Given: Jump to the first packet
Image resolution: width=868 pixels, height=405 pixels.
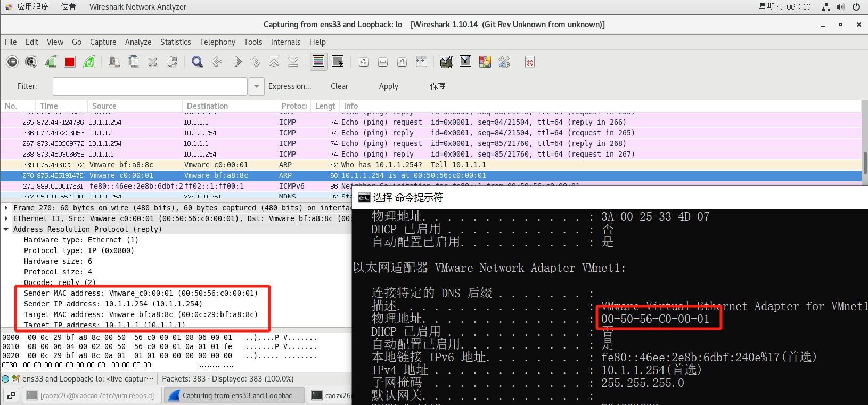Looking at the screenshot, I should (274, 62).
